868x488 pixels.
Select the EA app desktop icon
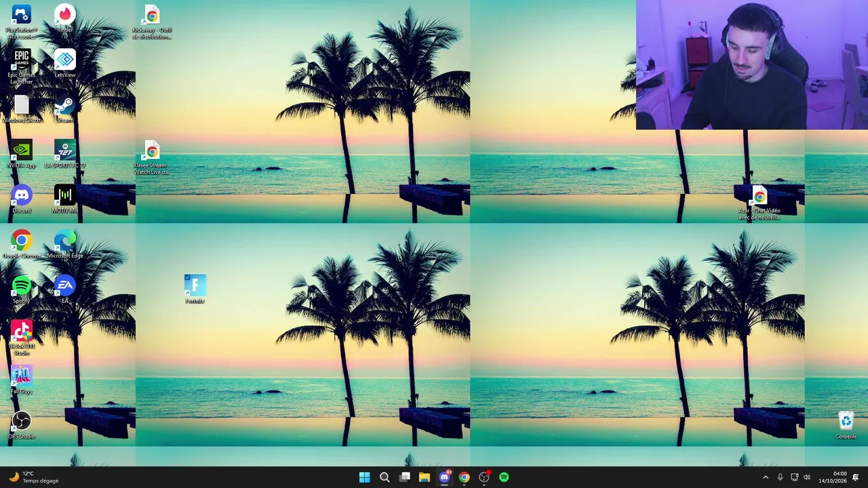(x=65, y=289)
